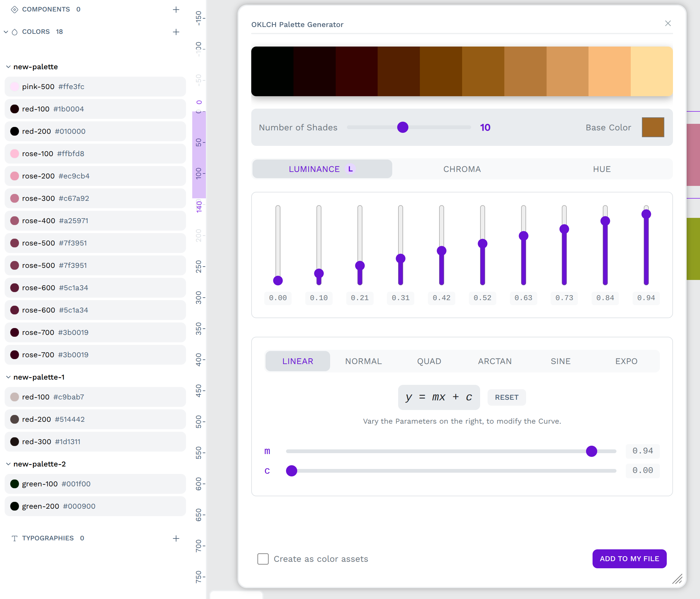Open the Base Color swatch picker

[x=653, y=127]
